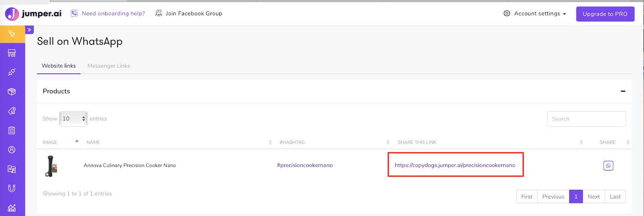This screenshot has width=644, height=216.
Task: Open the Account settings dropdown
Action: [x=540, y=13]
